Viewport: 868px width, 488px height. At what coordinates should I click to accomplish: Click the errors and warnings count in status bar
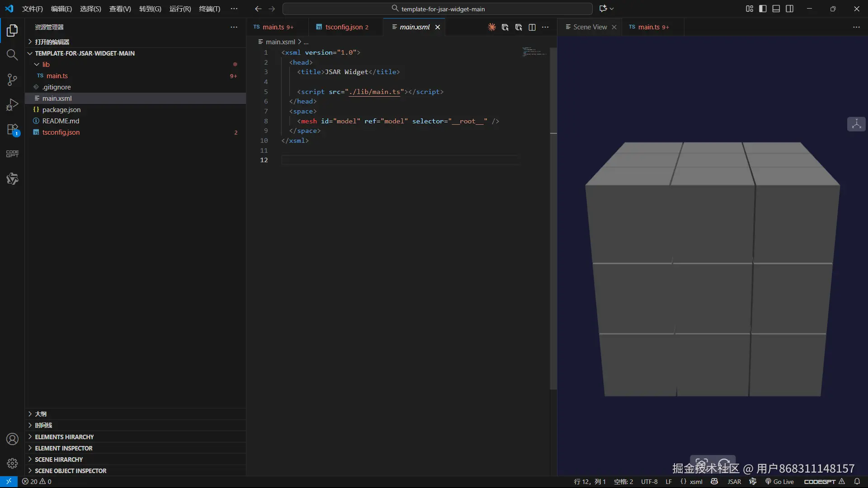point(37,482)
